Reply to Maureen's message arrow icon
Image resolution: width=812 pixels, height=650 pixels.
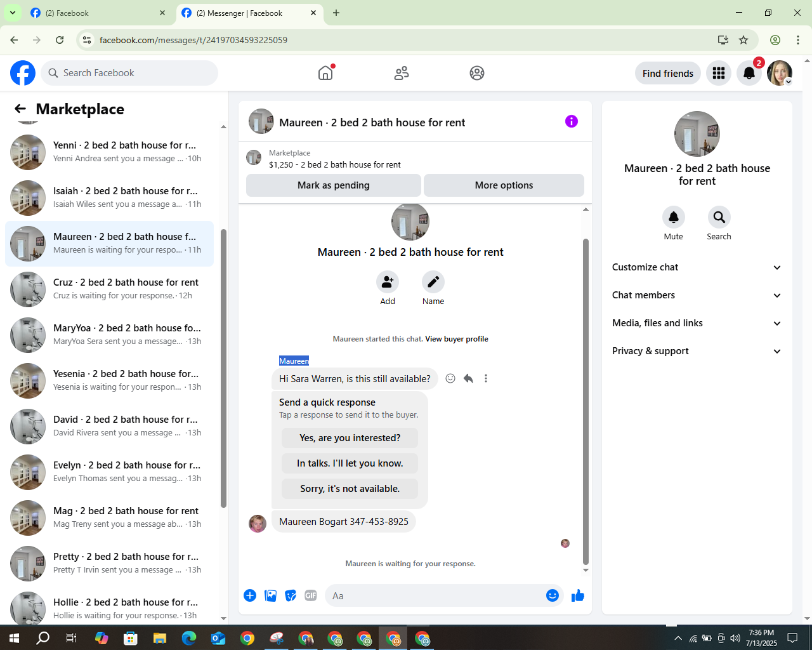(x=468, y=378)
